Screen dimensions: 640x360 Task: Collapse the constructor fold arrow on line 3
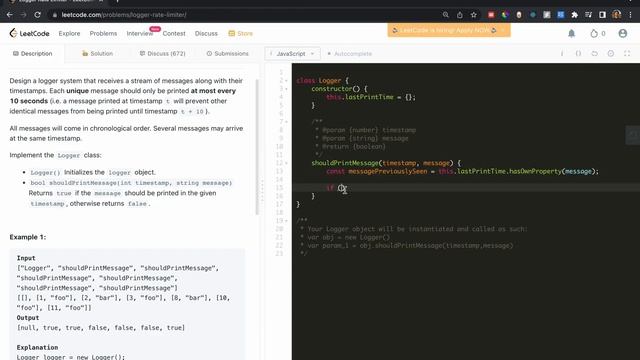[x=286, y=89]
